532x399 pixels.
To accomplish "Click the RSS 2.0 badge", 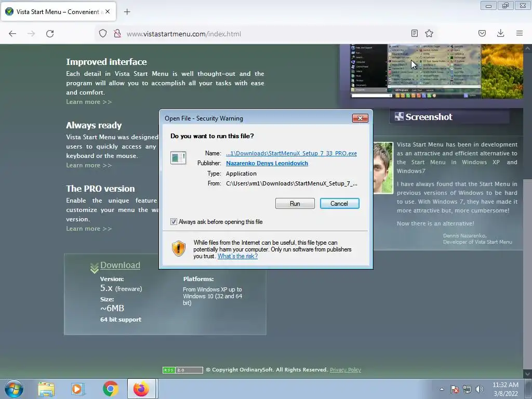I will (x=182, y=370).
